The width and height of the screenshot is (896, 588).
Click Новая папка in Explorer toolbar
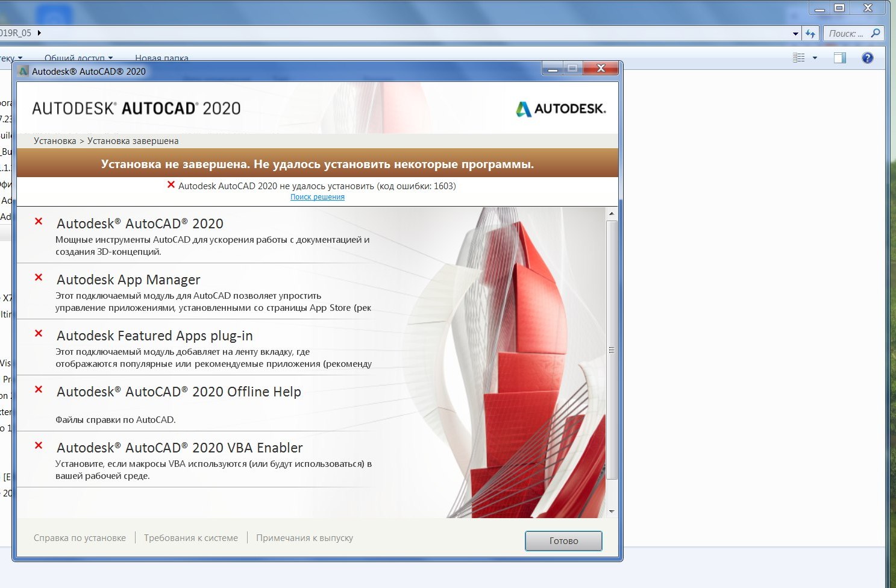pos(161,58)
